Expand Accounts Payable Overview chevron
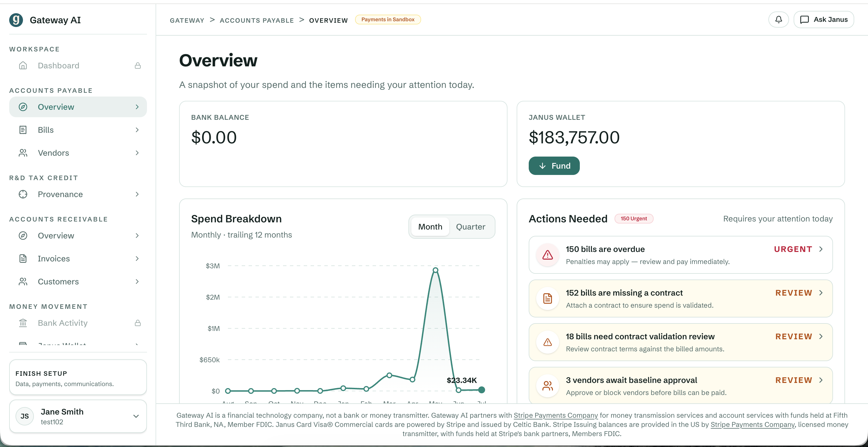 pos(137,107)
